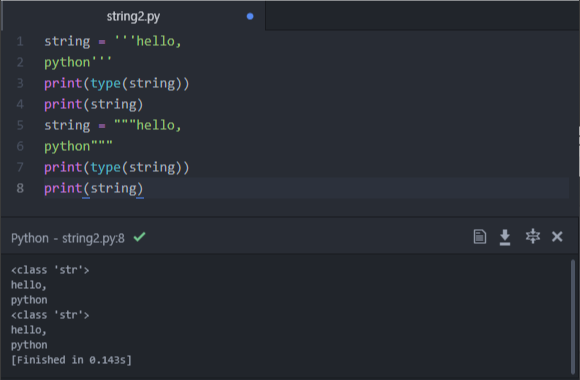Click python""" on line 6
Viewport: 580px width, 380px height.
tap(78, 147)
